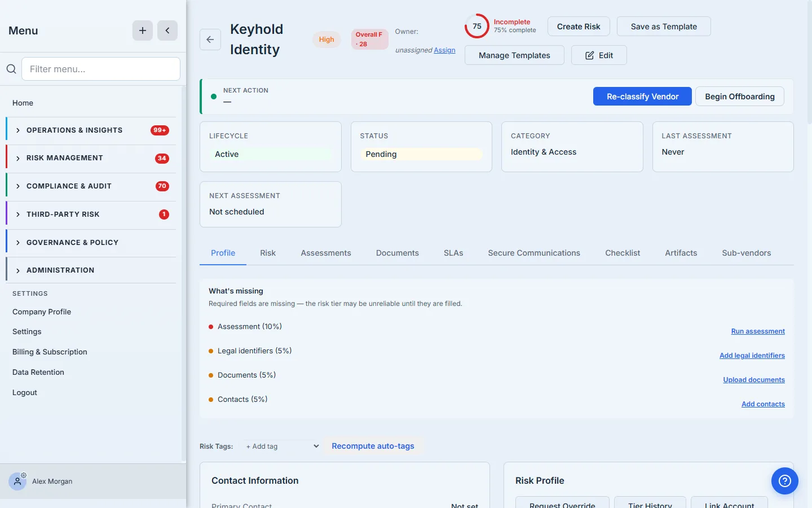Click Add contacts link
Image resolution: width=812 pixels, height=508 pixels.
coord(763,404)
